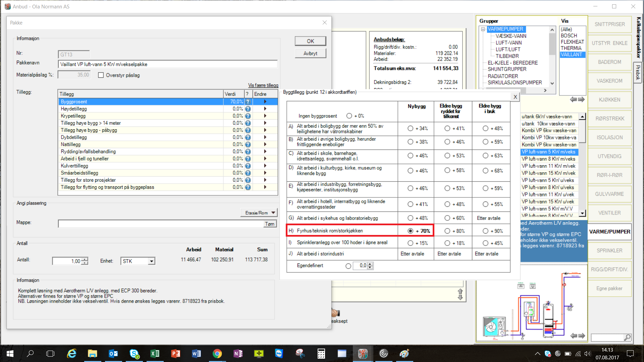Open Task View on taskbar
This screenshot has width=644, height=362.
(x=50, y=354)
